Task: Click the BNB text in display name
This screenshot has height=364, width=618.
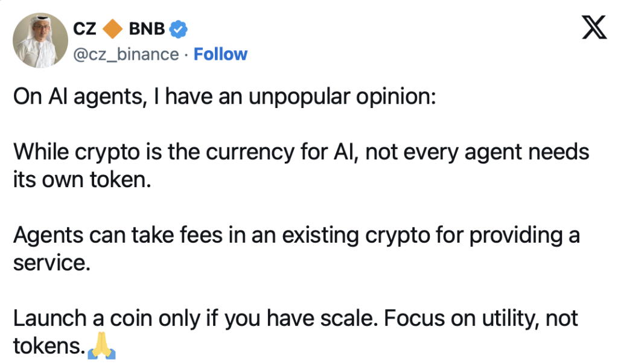Action: 147,29
